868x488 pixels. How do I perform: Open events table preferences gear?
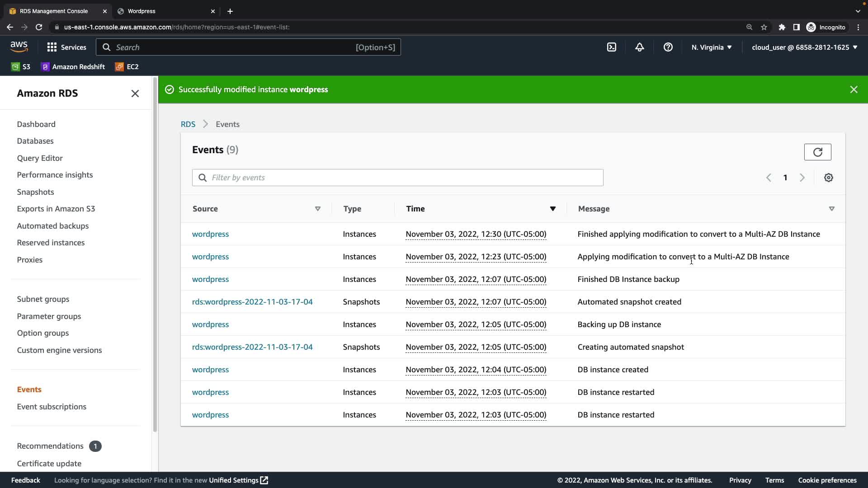click(x=828, y=178)
